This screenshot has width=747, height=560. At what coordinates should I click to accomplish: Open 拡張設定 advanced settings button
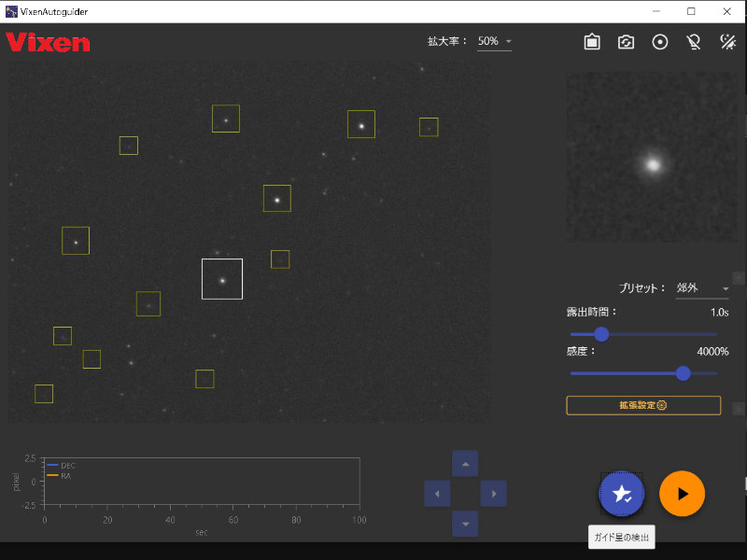643,405
